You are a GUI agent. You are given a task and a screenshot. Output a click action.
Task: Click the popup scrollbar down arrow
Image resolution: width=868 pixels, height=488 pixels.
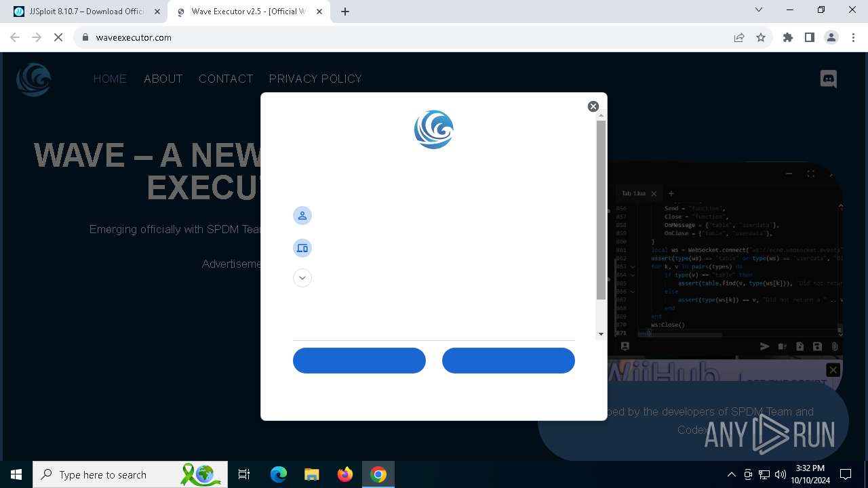coord(601,334)
